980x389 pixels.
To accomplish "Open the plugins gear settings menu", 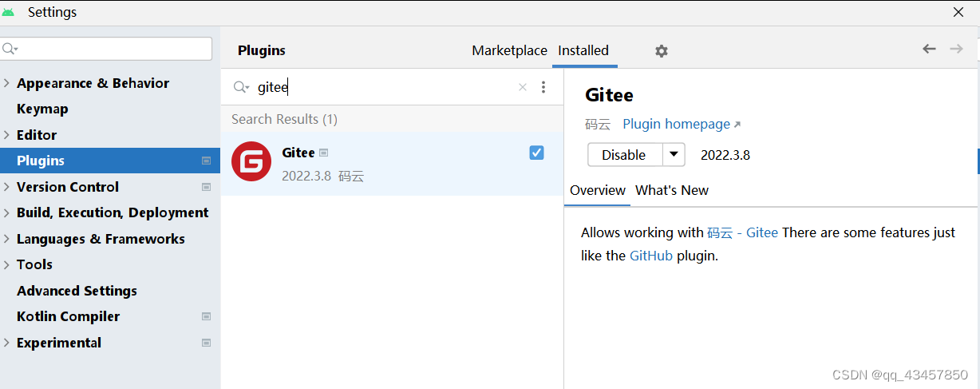I will tap(661, 51).
